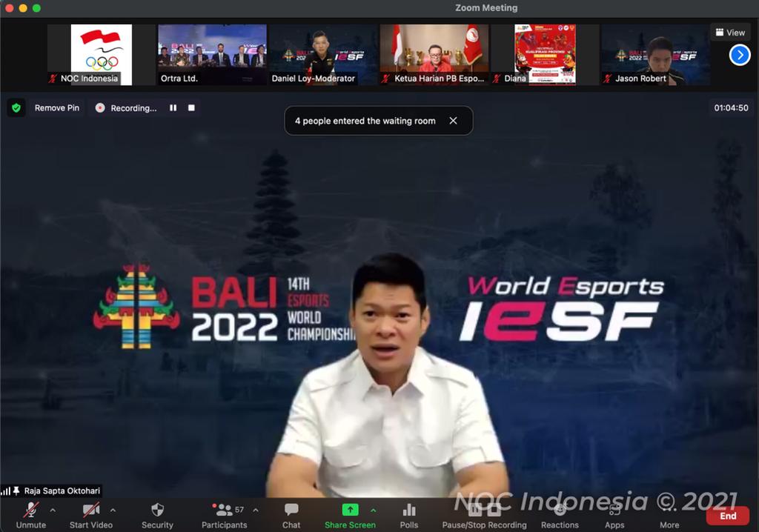The height and width of the screenshot is (532, 759).
Task: Click the green encryption shield icon
Action: pyautogui.click(x=16, y=108)
